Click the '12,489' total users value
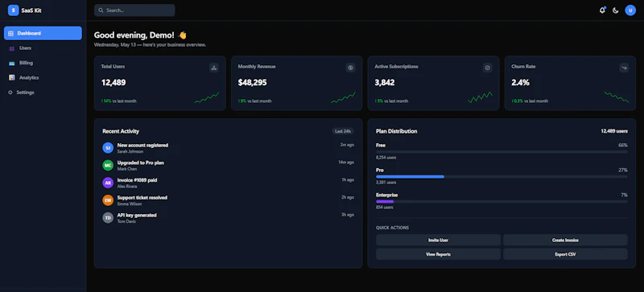Viewport: 644px width, 292px height. click(x=114, y=83)
